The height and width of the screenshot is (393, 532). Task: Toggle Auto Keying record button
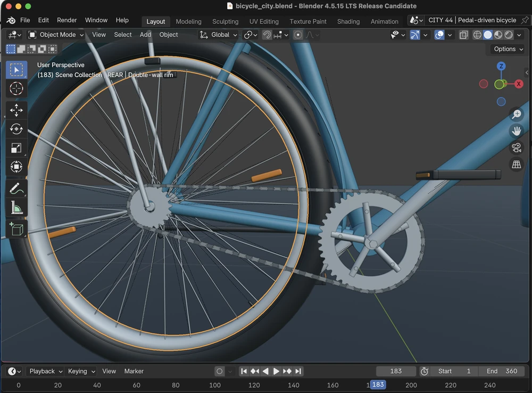(220, 371)
